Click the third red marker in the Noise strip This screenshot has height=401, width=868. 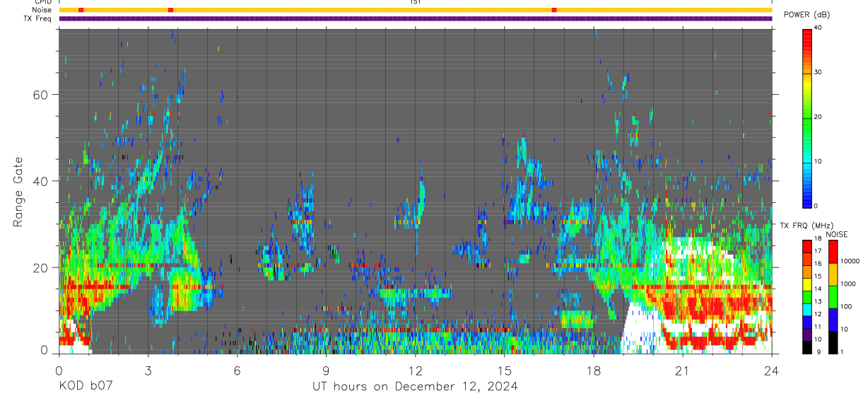point(554,10)
